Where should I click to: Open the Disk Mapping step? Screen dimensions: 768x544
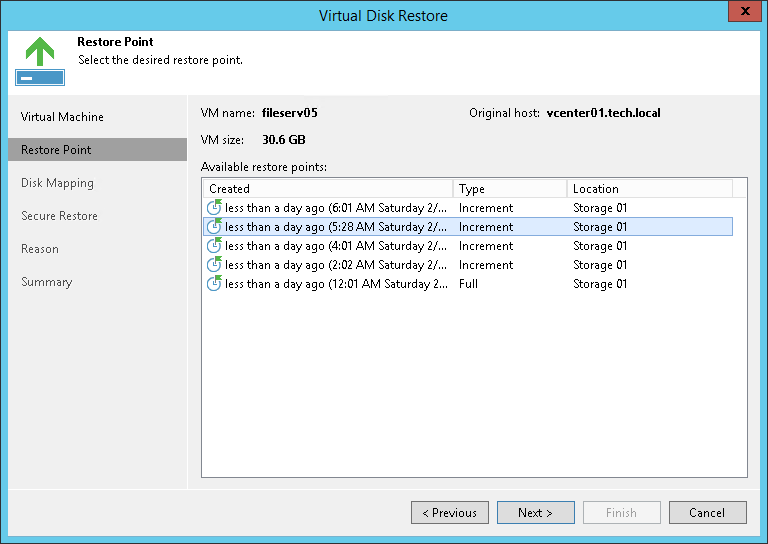57,183
